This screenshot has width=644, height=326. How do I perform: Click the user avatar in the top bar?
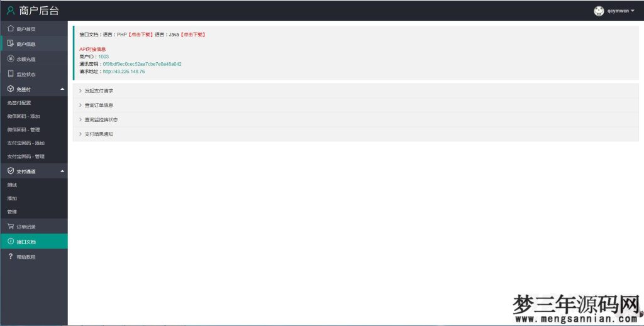[x=599, y=11]
